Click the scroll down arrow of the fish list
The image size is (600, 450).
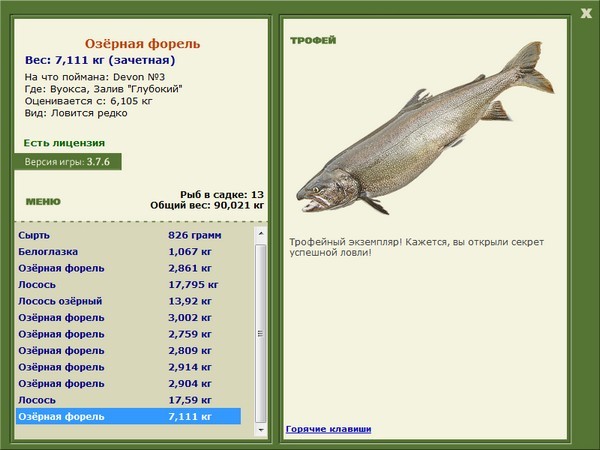coord(261,430)
